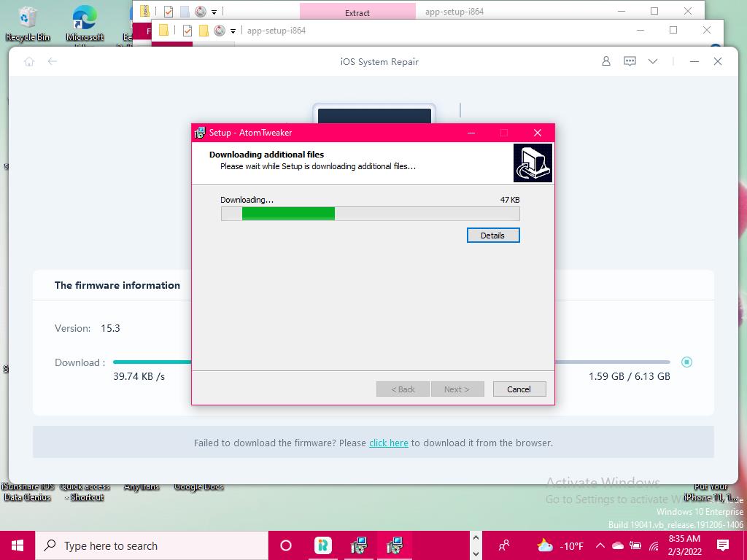Switch to the Extract ribbon tab
Image resolution: width=747 pixels, height=560 pixels.
pos(357,12)
